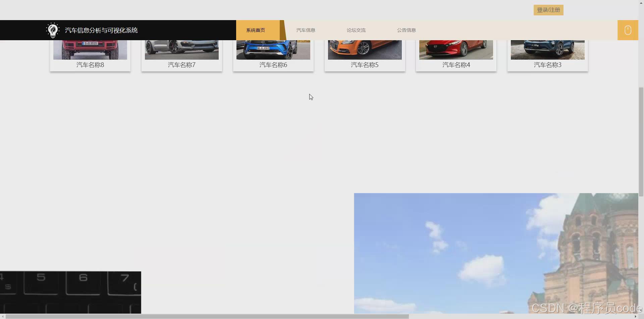Click the horizontal scrollbar left arrow
The width and height of the screenshot is (644, 319).
coord(3,316)
